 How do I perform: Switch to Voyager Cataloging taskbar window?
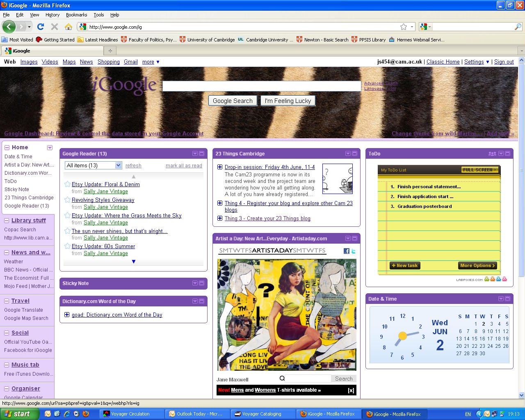pos(263,414)
